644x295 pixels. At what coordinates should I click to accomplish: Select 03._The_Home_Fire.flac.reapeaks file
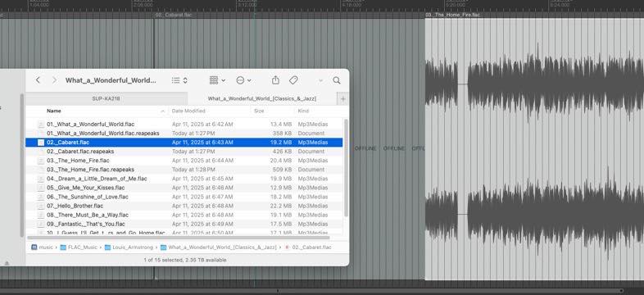click(x=184, y=170)
